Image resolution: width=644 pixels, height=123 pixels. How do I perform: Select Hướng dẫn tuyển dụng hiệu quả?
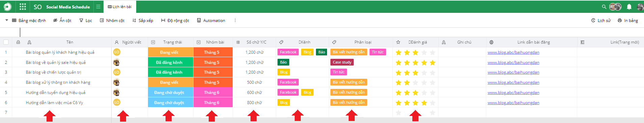56,93
